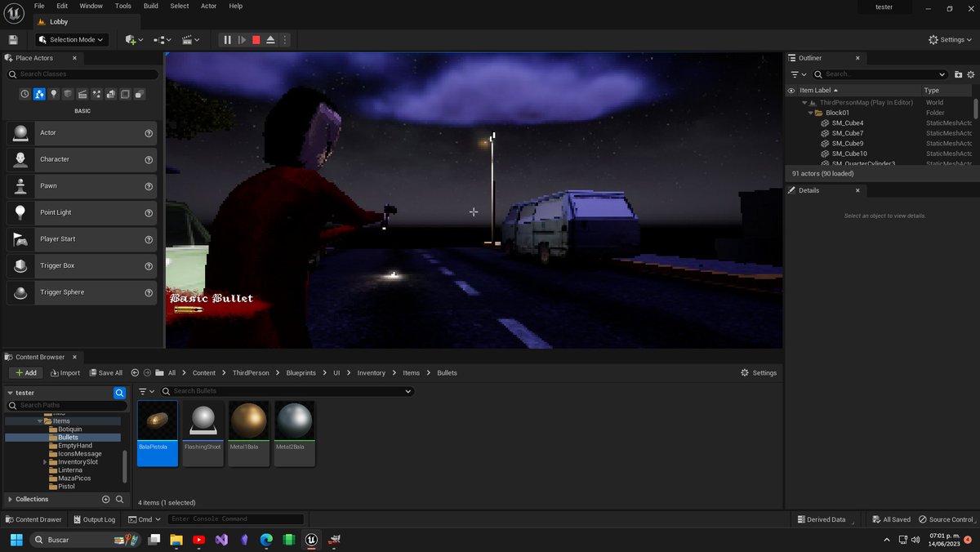Select the Shapes category cube icon
Screen dimensions: 980x552
click(68, 94)
